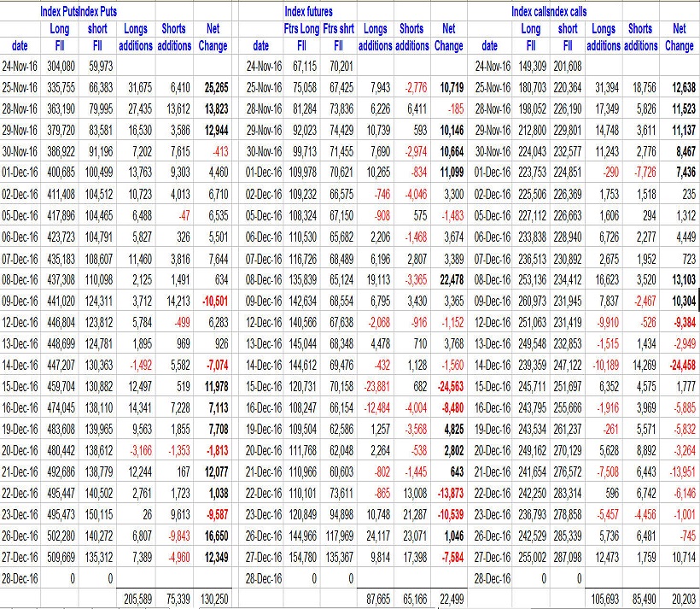
Task: Click calls net change cell -745
Action: point(687,536)
